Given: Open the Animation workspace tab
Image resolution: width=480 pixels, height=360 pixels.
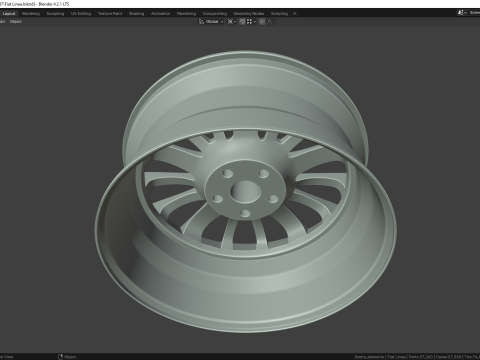Looking at the screenshot, I should [161, 14].
